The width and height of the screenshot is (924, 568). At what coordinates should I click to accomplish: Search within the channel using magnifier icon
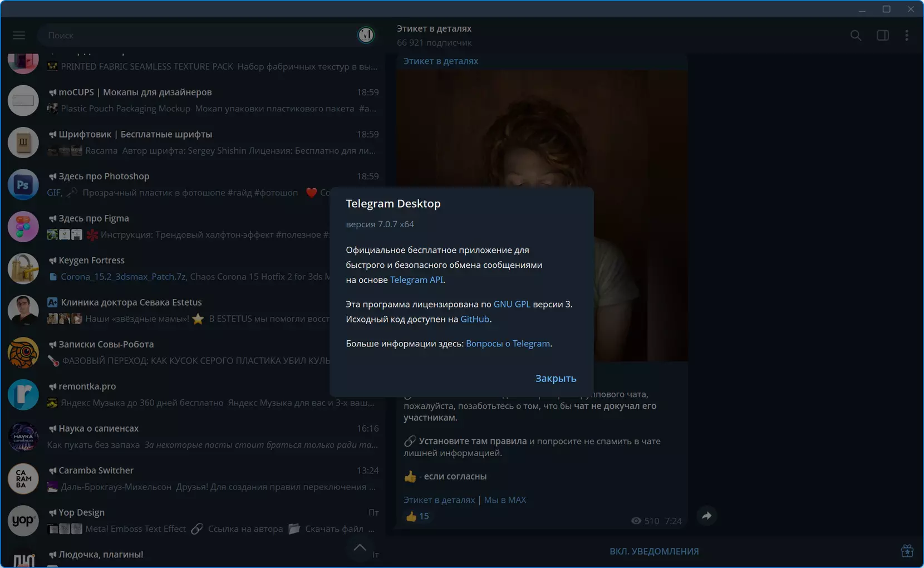tap(856, 35)
